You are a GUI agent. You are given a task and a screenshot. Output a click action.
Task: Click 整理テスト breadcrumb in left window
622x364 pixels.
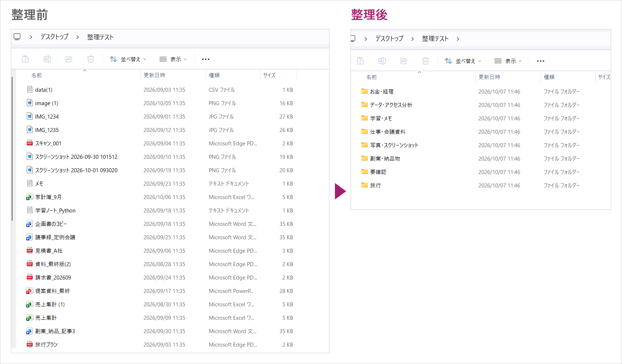(100, 37)
